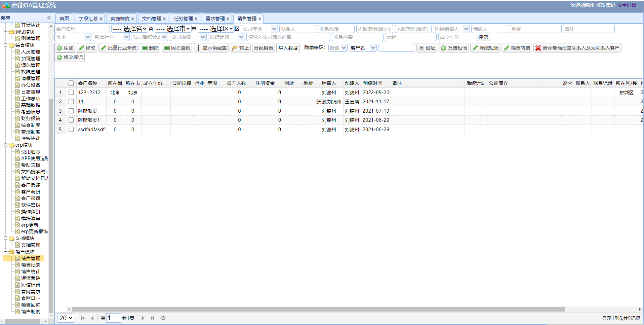
Task: Open the 选择市 city dropdown
Action: [173, 29]
